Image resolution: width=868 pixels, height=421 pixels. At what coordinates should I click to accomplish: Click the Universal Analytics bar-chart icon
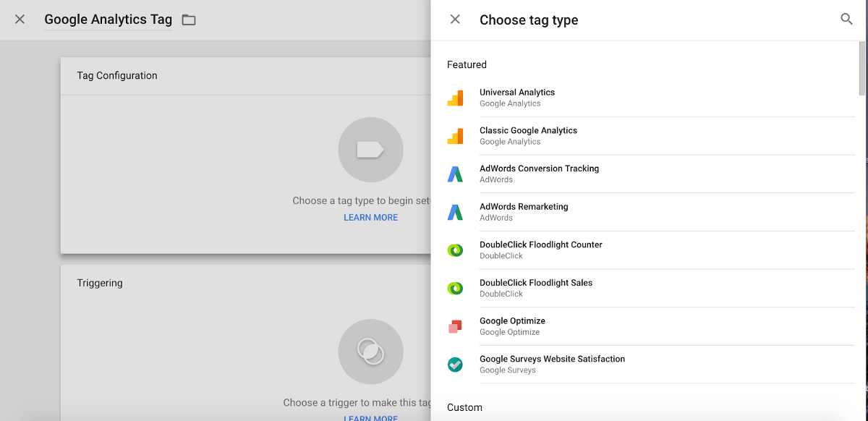click(x=455, y=98)
